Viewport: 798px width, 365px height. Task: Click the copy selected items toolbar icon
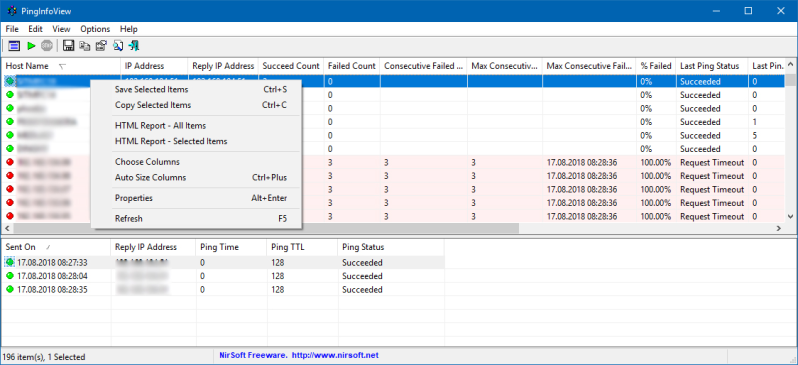coord(84,46)
